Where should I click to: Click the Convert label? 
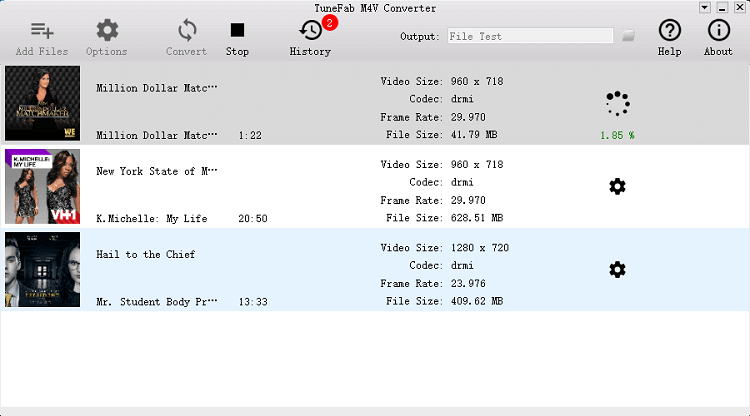coord(187,51)
